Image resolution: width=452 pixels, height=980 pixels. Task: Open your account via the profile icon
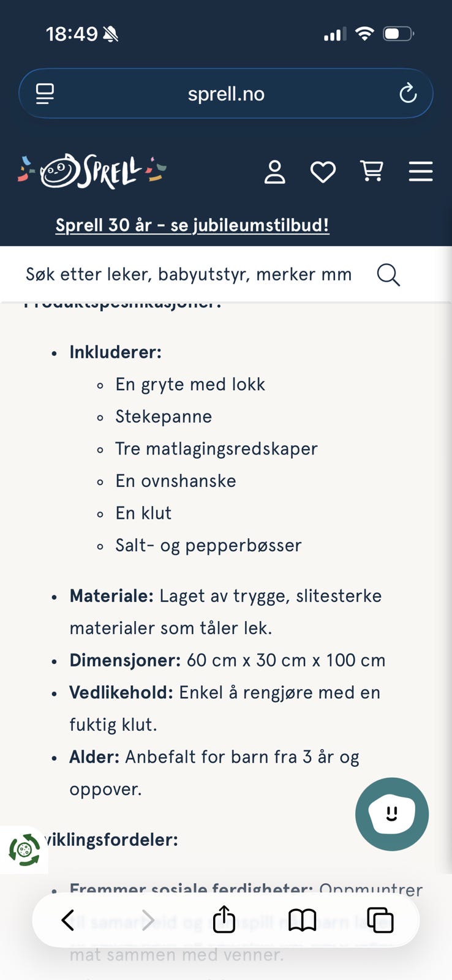(274, 172)
